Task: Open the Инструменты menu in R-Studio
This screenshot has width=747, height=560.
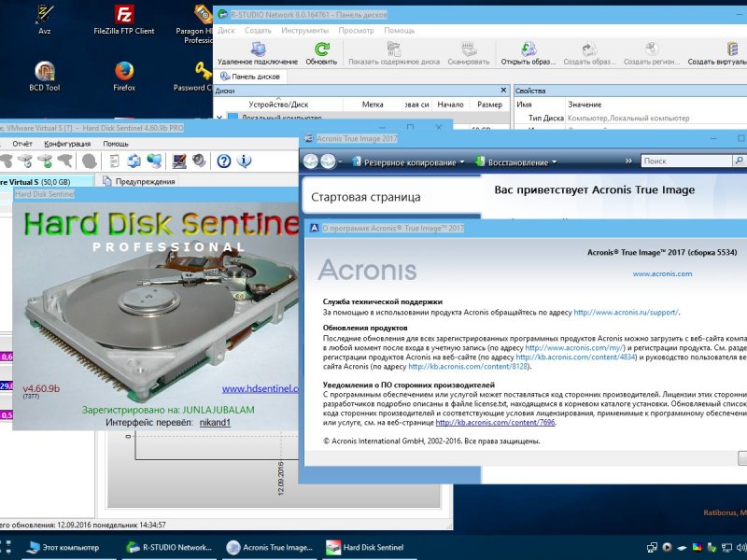Action: (x=305, y=31)
